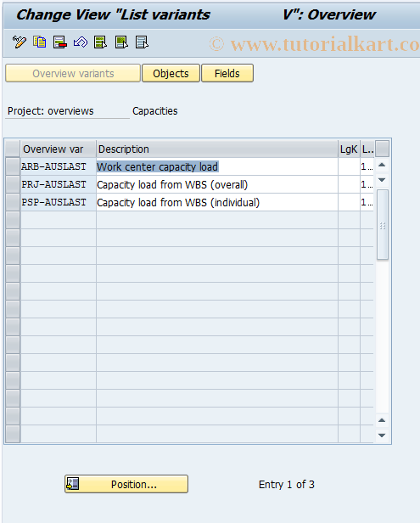Click the Select All icon
Image resolution: width=420 pixels, height=523 pixels.
click(101, 42)
